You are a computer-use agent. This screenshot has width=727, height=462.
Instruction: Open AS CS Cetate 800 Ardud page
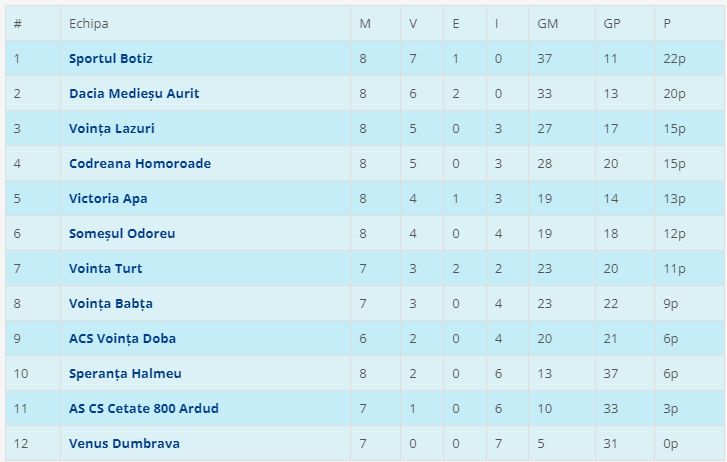pos(144,409)
